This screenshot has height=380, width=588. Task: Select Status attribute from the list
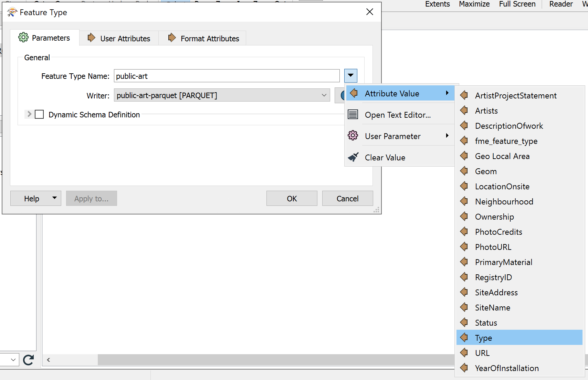click(519, 323)
